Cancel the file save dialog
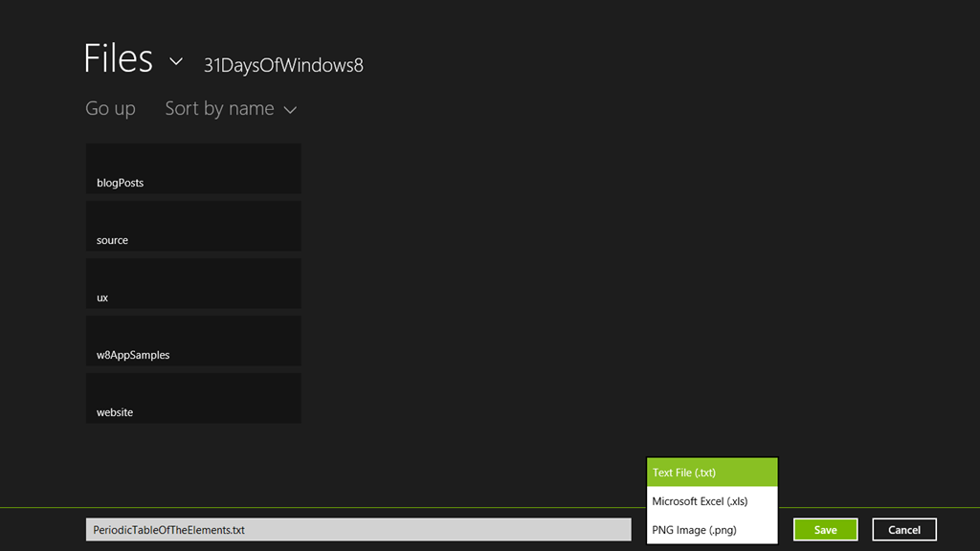This screenshot has height=551, width=980. 903,529
